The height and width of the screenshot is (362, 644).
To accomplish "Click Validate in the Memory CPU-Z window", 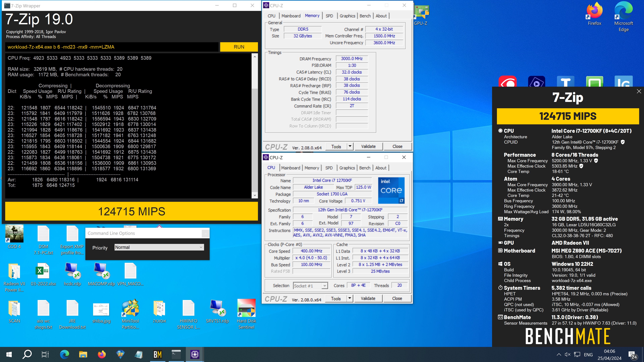I will (368, 146).
